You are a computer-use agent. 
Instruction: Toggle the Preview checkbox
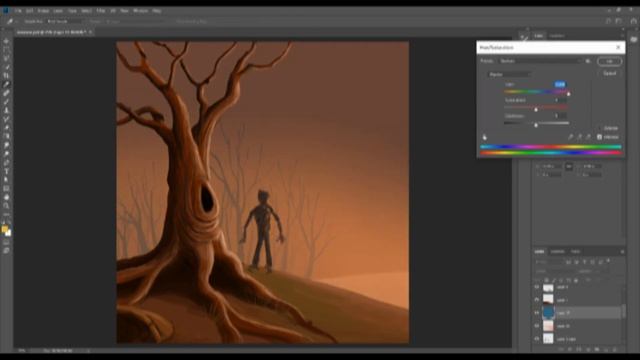pyautogui.click(x=600, y=137)
